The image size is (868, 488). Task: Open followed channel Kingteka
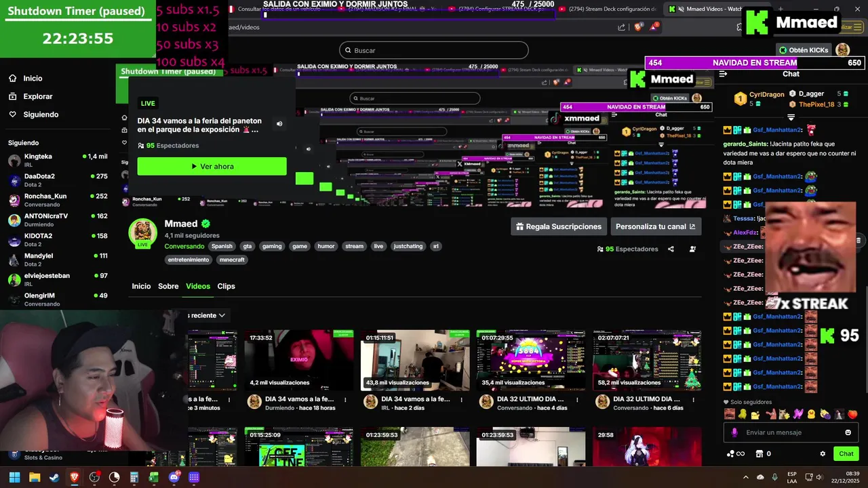(58, 161)
